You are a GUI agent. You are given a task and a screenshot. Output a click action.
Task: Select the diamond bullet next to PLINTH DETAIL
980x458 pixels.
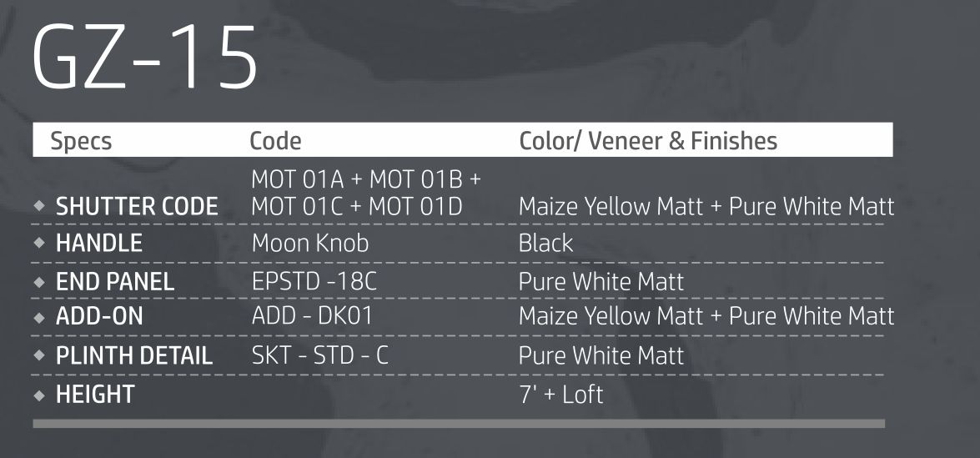39,356
